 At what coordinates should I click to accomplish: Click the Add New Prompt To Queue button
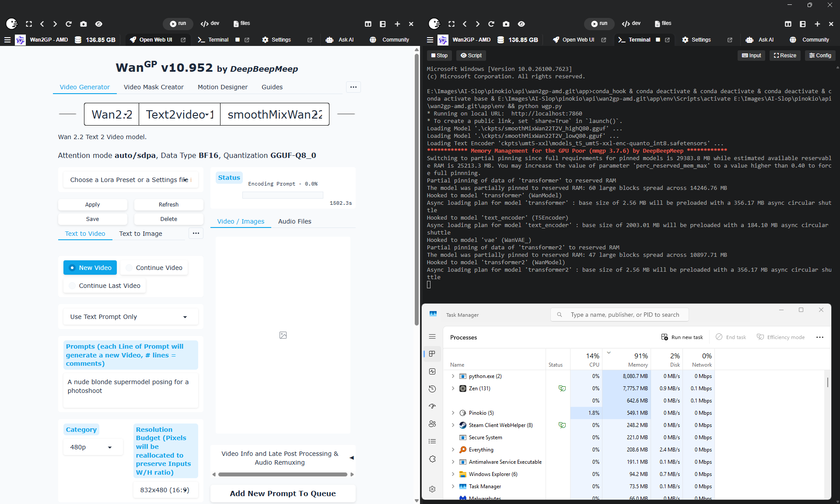tap(283, 493)
